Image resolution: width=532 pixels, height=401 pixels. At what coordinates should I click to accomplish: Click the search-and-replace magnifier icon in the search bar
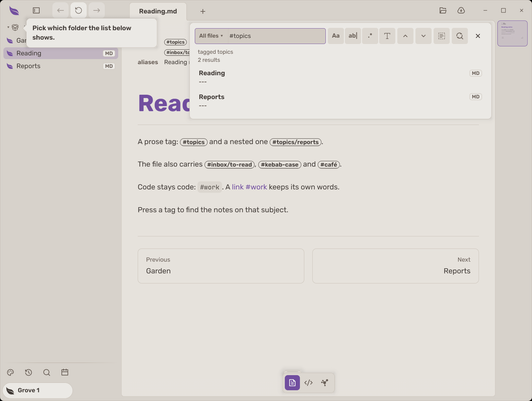click(460, 36)
